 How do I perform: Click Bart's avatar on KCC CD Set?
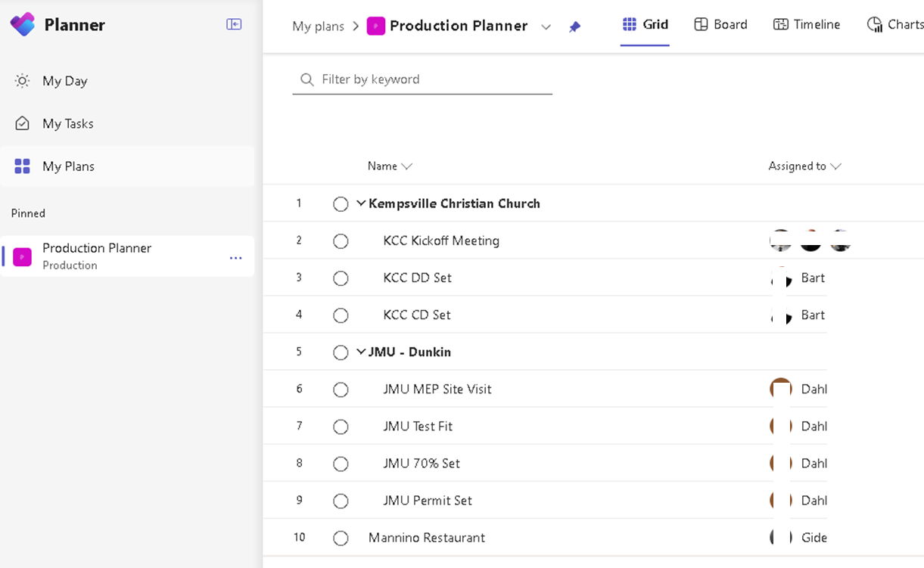[x=780, y=315]
